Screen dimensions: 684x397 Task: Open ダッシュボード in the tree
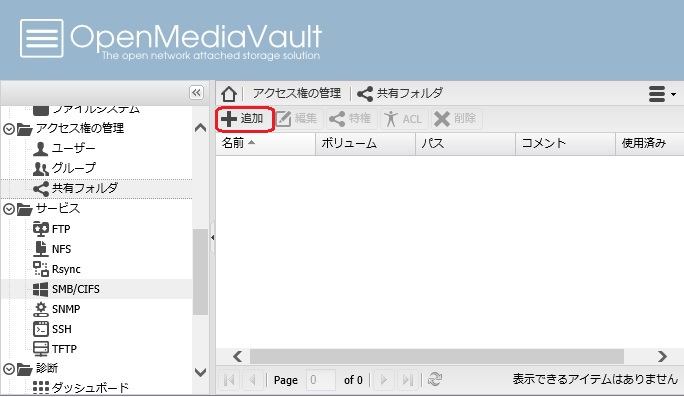(90, 387)
